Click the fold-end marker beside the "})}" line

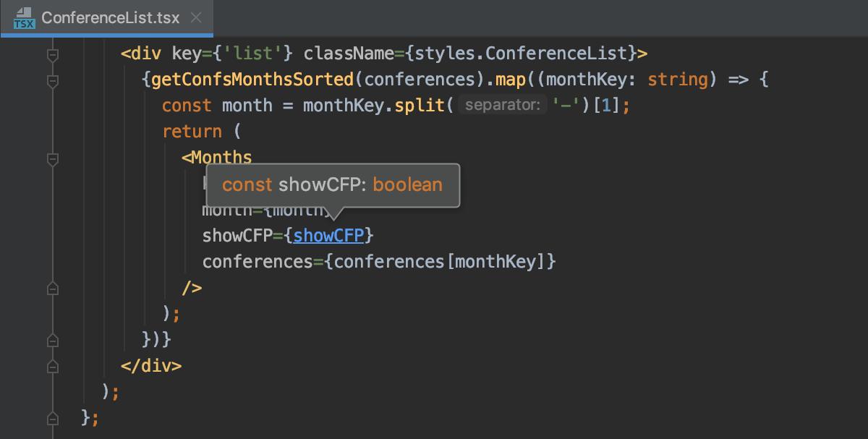point(52,340)
